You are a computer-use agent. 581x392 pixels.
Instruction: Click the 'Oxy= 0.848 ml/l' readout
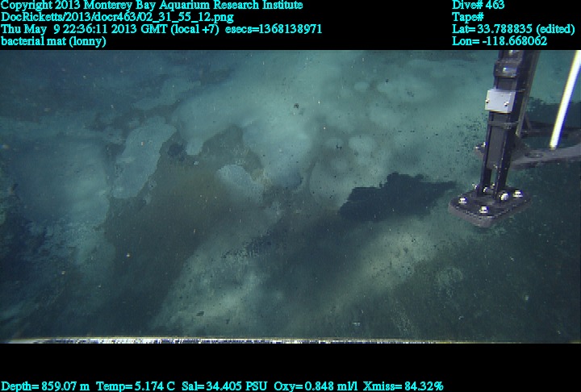tap(316, 386)
